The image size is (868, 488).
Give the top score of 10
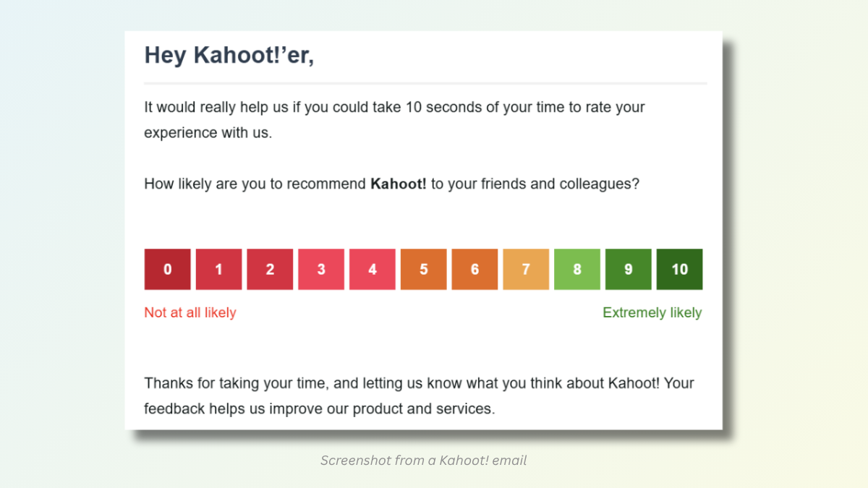coord(679,270)
